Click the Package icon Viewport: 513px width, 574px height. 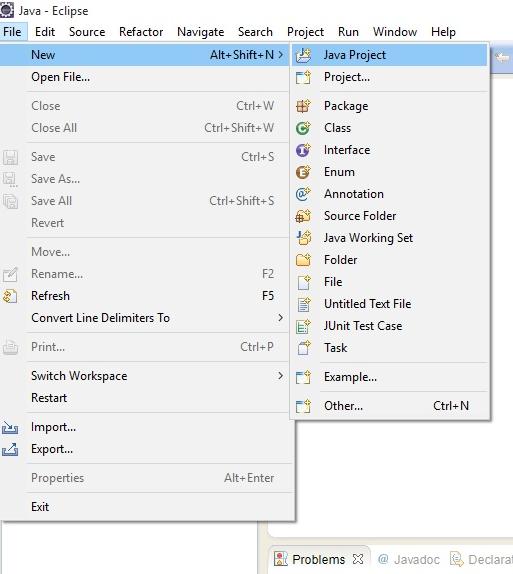303,106
